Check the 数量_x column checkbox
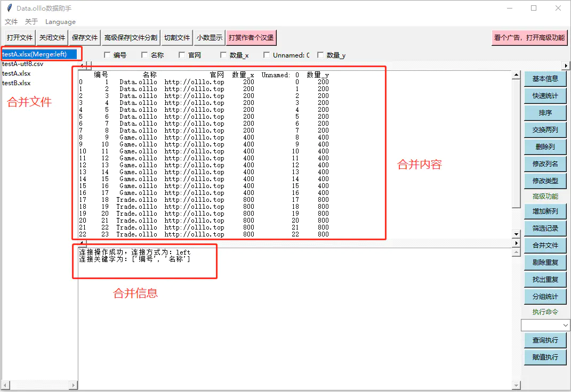This screenshot has width=571, height=392. [x=223, y=55]
